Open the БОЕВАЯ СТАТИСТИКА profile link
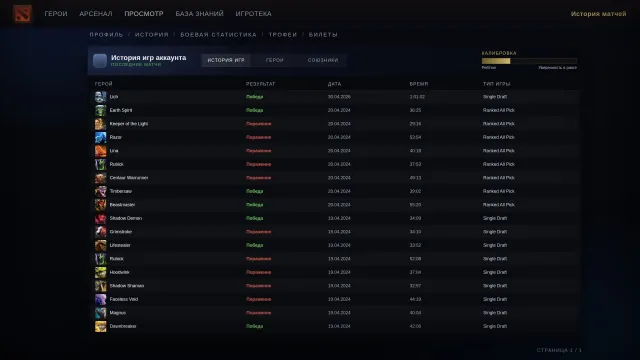This screenshot has height=360, width=640. (218, 35)
